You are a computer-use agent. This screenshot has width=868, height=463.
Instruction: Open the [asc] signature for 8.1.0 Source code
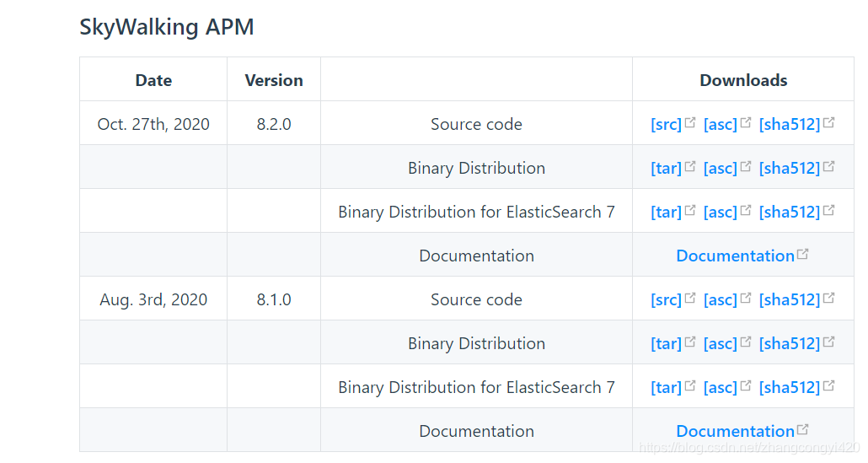pyautogui.click(x=721, y=299)
